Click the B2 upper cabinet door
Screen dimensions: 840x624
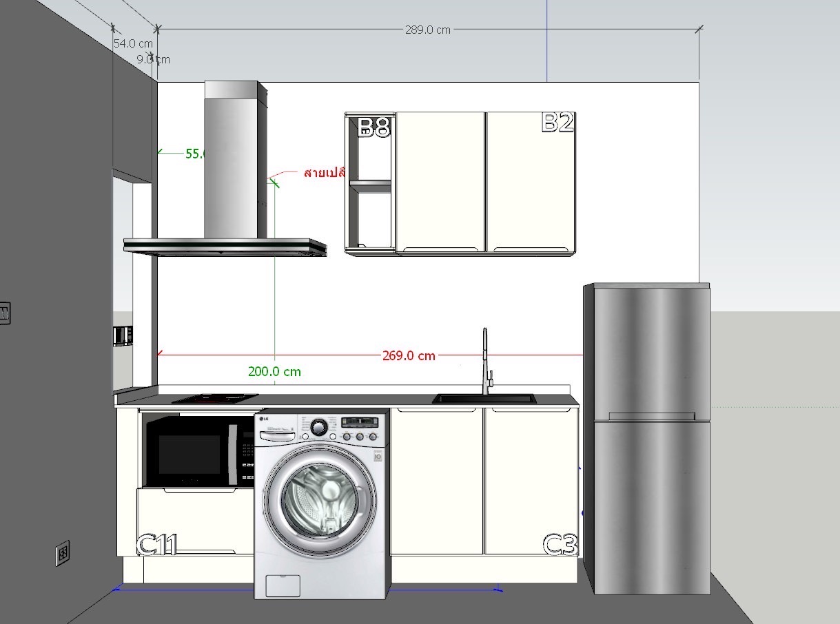pos(531,183)
